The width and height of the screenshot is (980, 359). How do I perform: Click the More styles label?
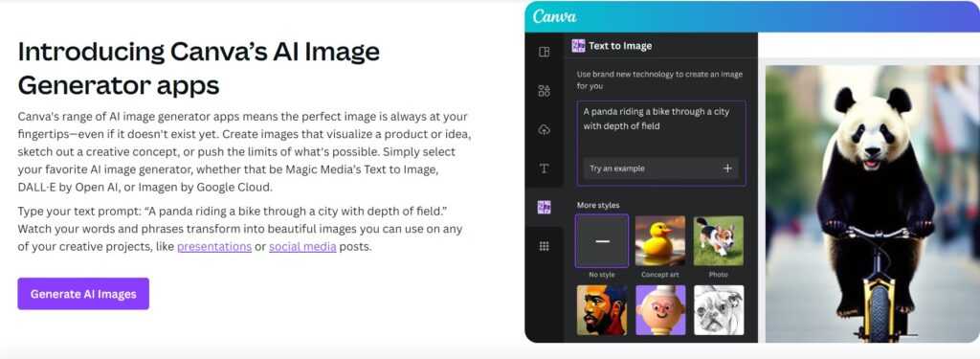[598, 205]
